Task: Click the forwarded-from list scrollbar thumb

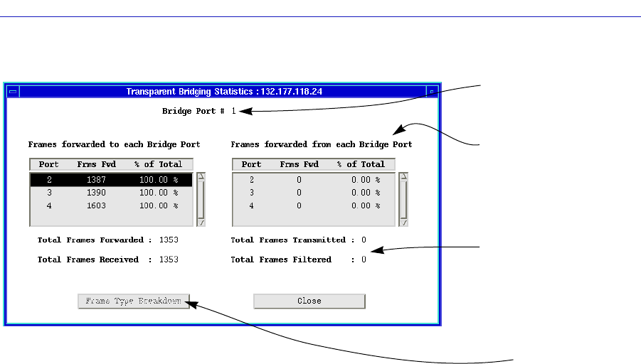Action: 403,199
